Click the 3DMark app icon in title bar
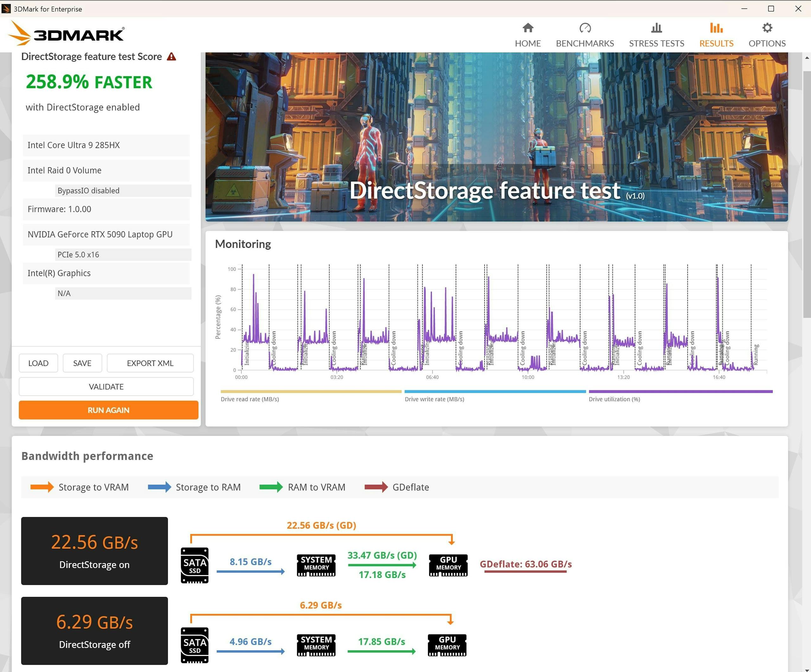The height and width of the screenshot is (672, 811). click(6, 9)
